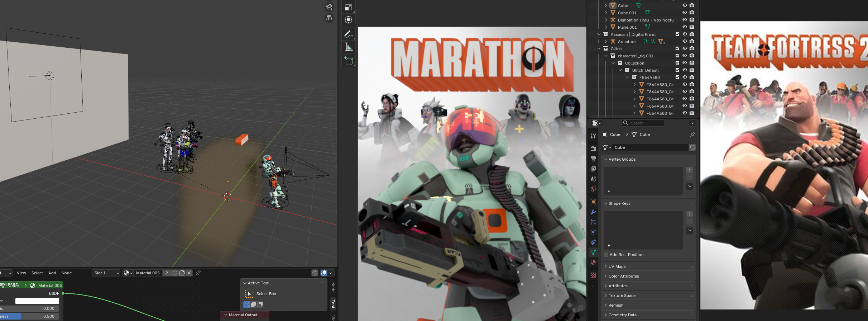The image size is (868, 321).
Task: Collapse the character1_rig.001 collection
Action: [606, 56]
